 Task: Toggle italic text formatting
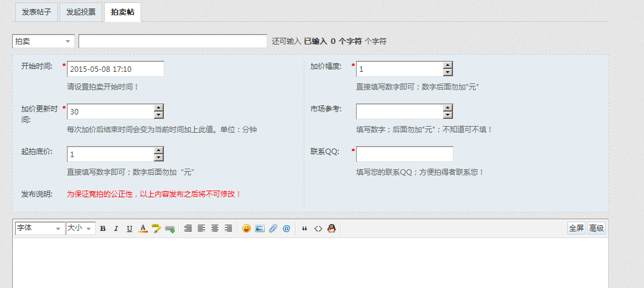coord(116,228)
